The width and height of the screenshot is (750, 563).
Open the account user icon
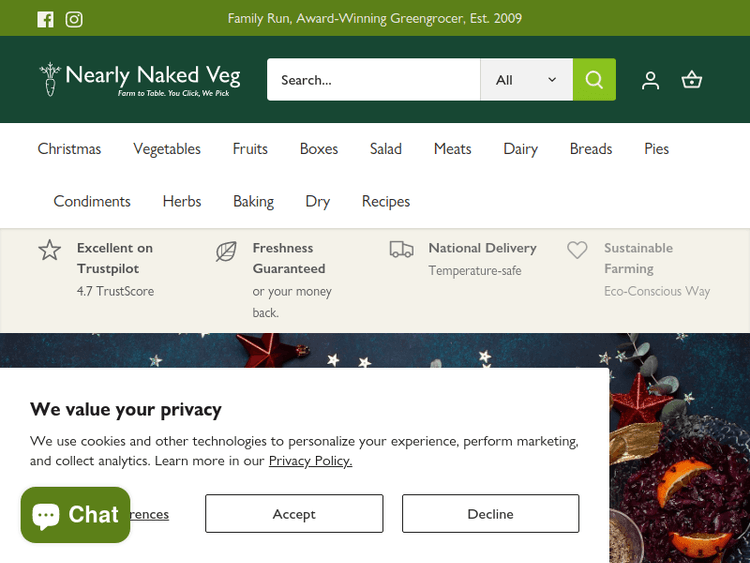(650, 80)
